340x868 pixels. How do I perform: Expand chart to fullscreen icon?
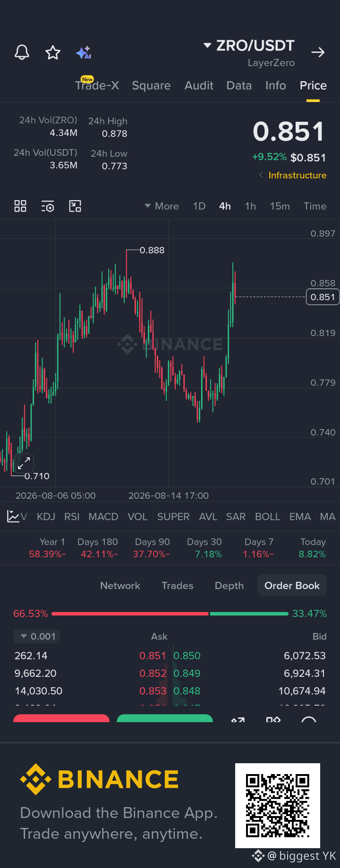click(24, 463)
